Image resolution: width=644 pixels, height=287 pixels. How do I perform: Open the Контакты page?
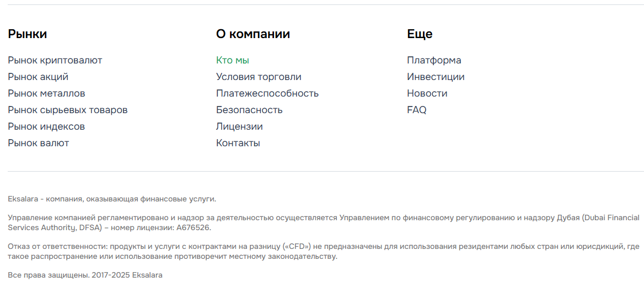pos(238,143)
